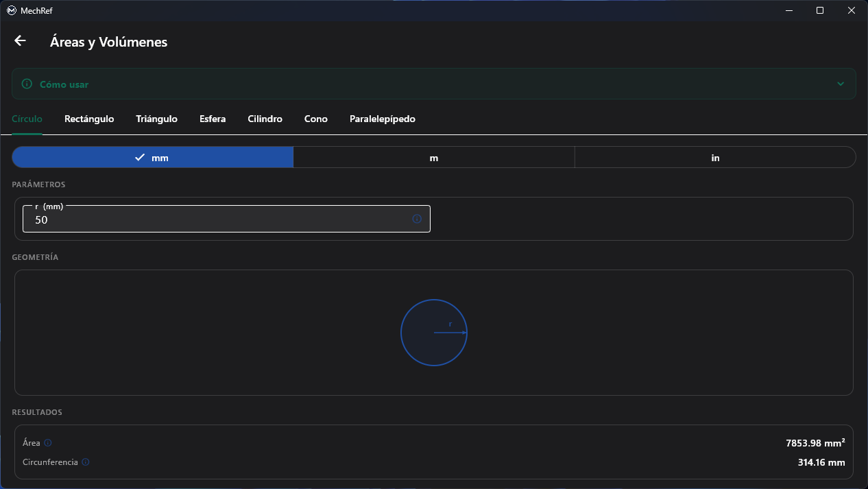Go back with the arrow icon
Viewport: 868px width, 489px height.
pos(20,41)
